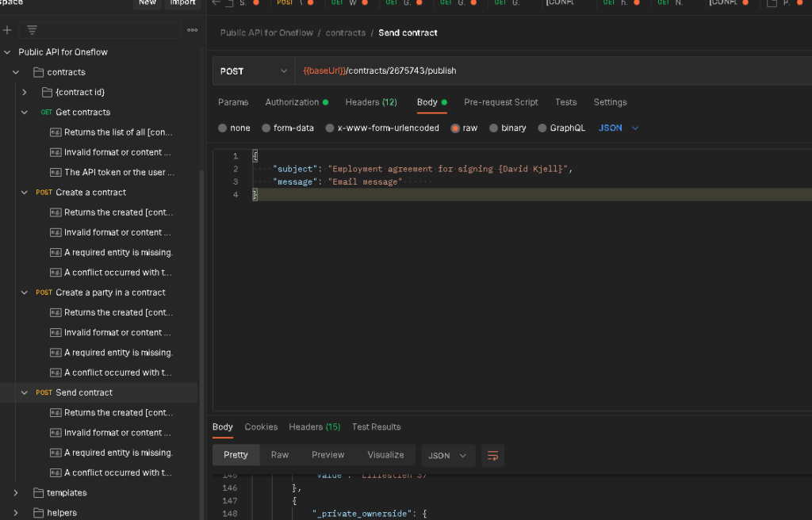Click the {contract id} folder icon
The height and width of the screenshot is (520, 812).
click(47, 92)
